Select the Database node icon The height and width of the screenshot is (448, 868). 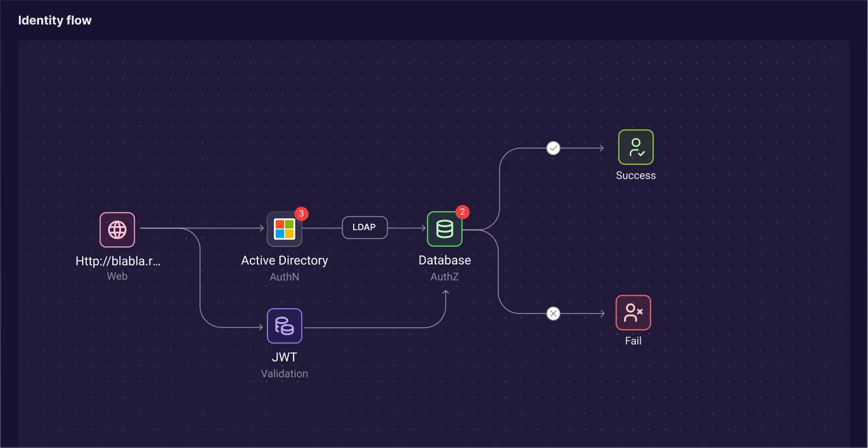coord(445,229)
